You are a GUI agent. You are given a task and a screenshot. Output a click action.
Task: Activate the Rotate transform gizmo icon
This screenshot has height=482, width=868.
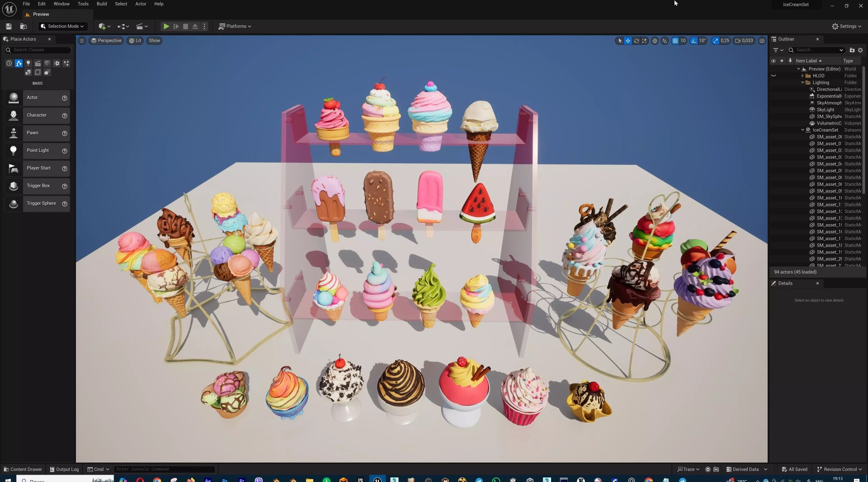(x=637, y=41)
